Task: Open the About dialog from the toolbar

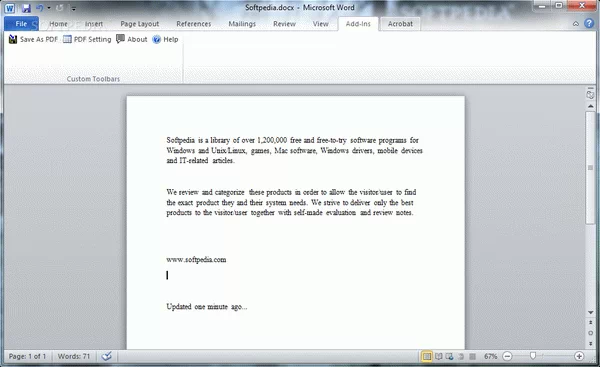Action: (x=132, y=39)
